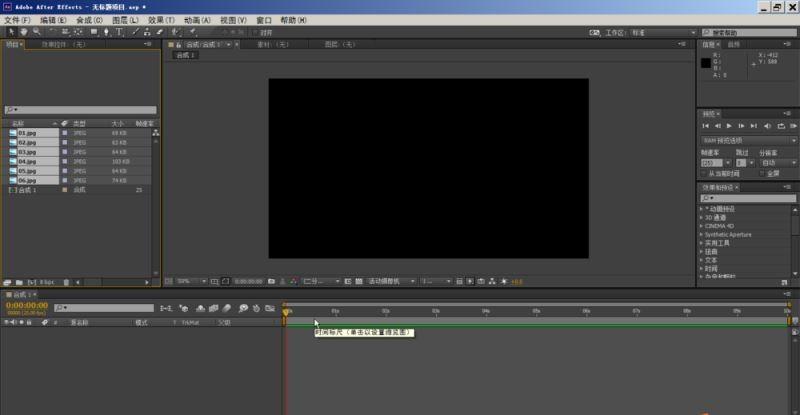Select the Hand tool in toolbar
800x415 pixels.
point(25,32)
